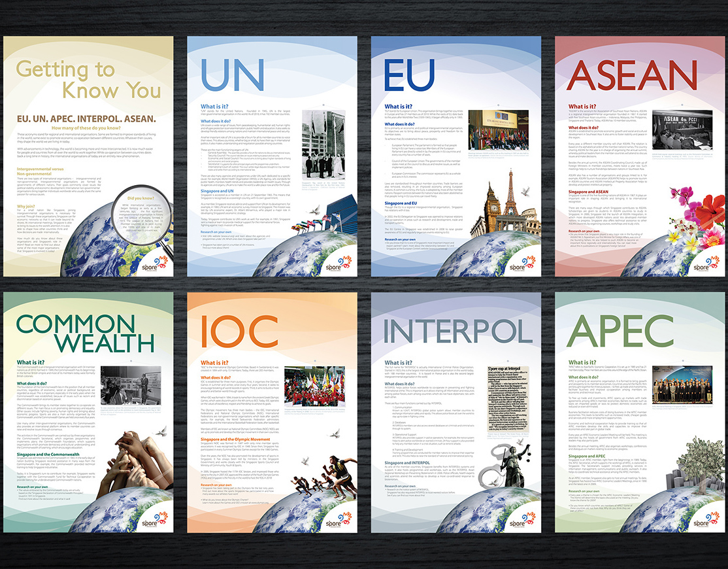Image resolution: width=728 pixels, height=569 pixels.
Task: Click the red hibiscus flower on ASEAN poster
Action: coord(710,211)
